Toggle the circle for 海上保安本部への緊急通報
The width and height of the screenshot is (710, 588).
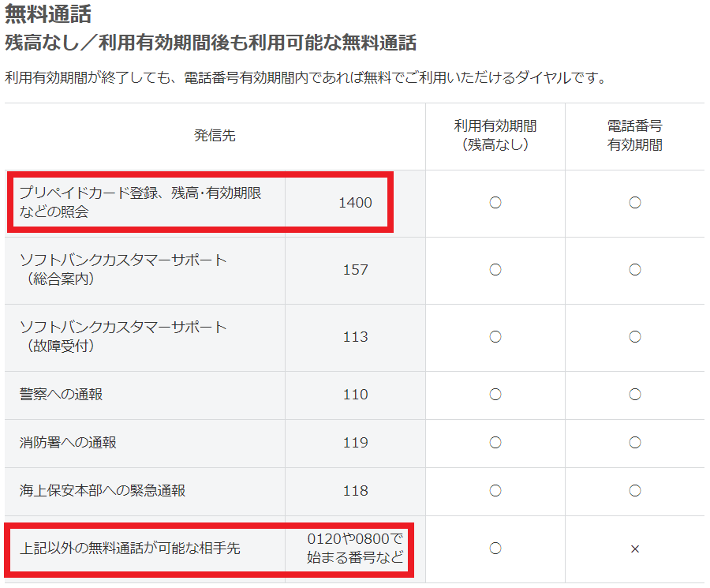pos(495,491)
